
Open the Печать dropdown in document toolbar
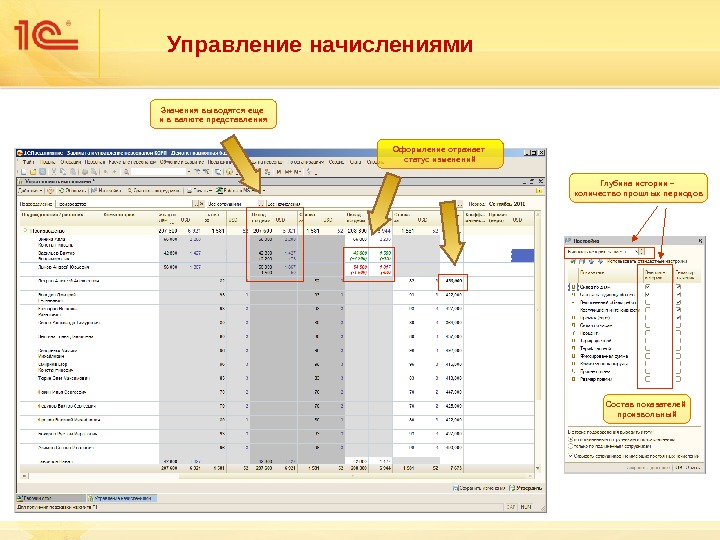pos(199,191)
